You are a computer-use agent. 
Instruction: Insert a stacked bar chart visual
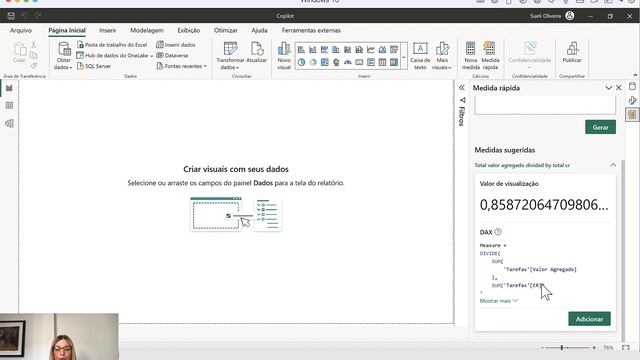(301, 50)
